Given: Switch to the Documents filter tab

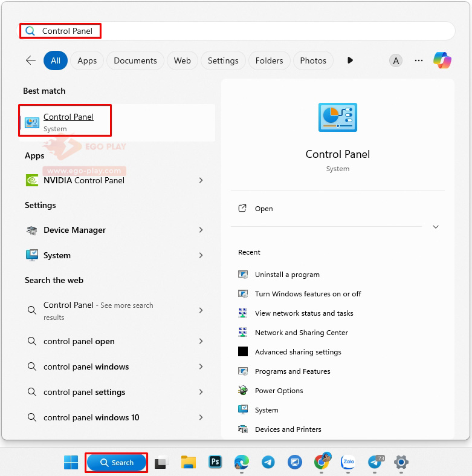Looking at the screenshot, I should pos(135,60).
